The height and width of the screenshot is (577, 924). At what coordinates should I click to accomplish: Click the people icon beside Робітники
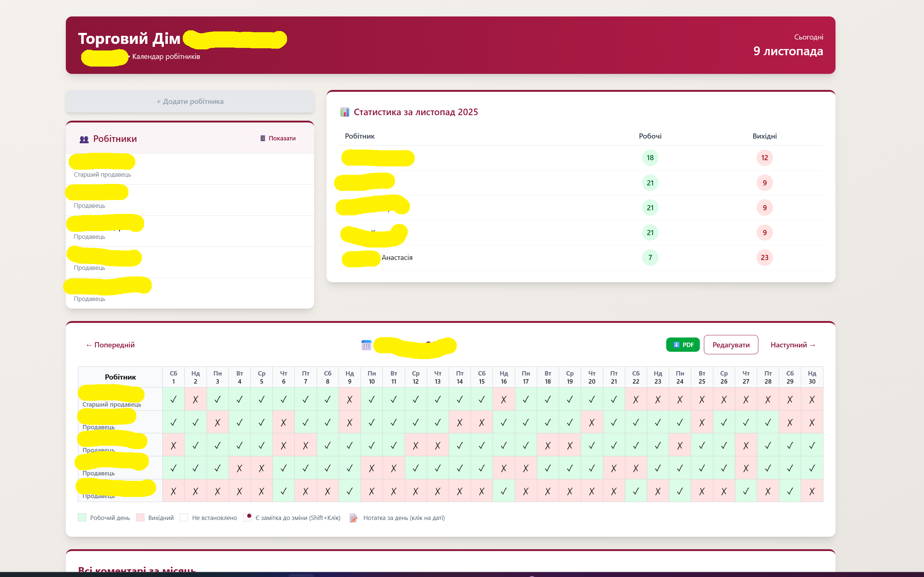pos(84,139)
